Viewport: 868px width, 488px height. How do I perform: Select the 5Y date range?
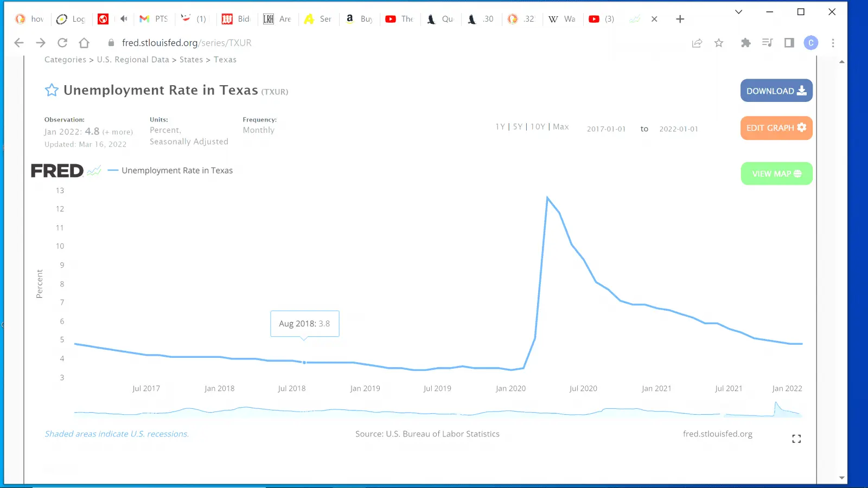tap(518, 127)
